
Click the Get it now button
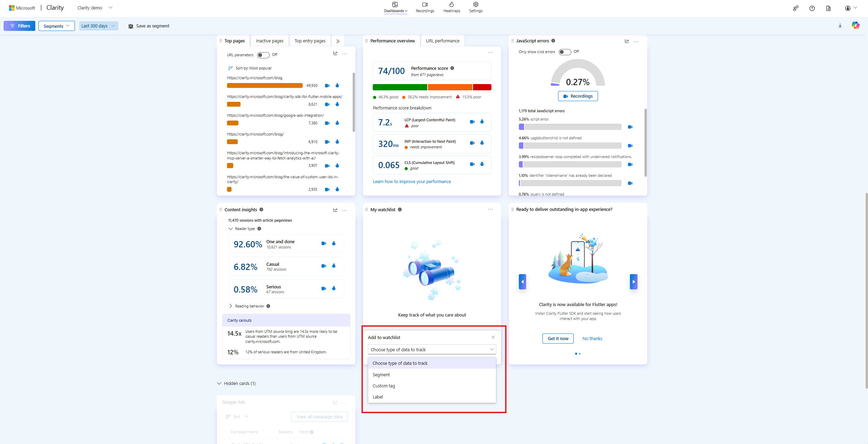tap(558, 338)
